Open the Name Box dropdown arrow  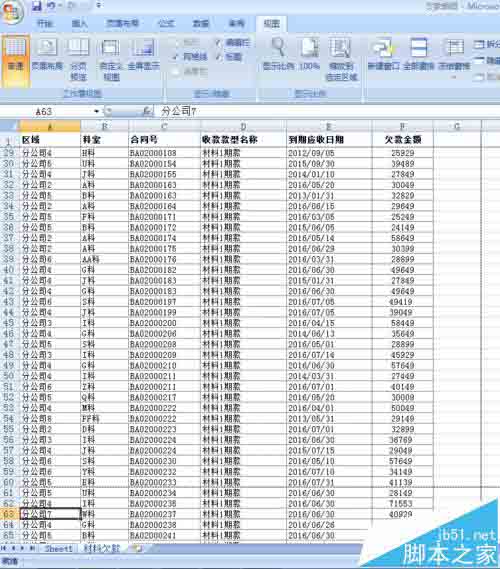pyautogui.click(x=97, y=111)
